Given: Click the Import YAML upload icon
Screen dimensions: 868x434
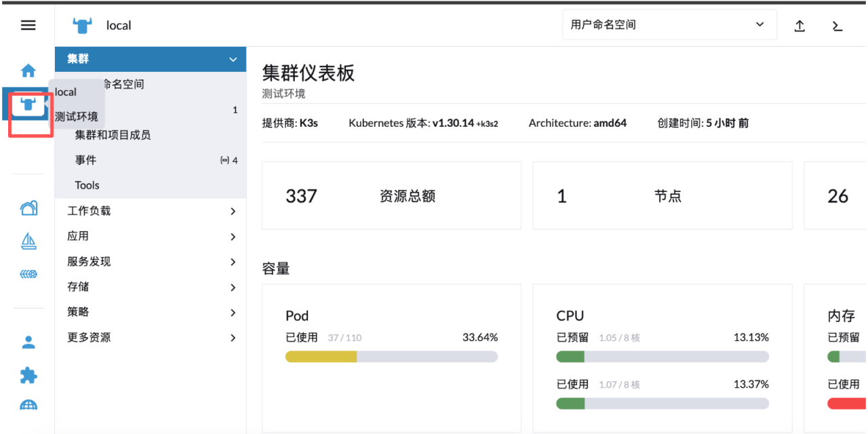Looking at the screenshot, I should pyautogui.click(x=800, y=26).
